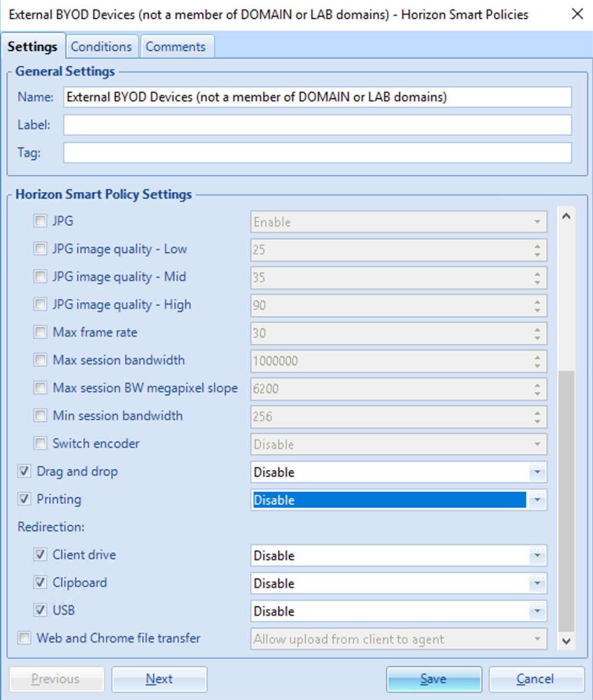Cancel the policy dialog
The height and width of the screenshot is (700, 593).
(x=535, y=679)
